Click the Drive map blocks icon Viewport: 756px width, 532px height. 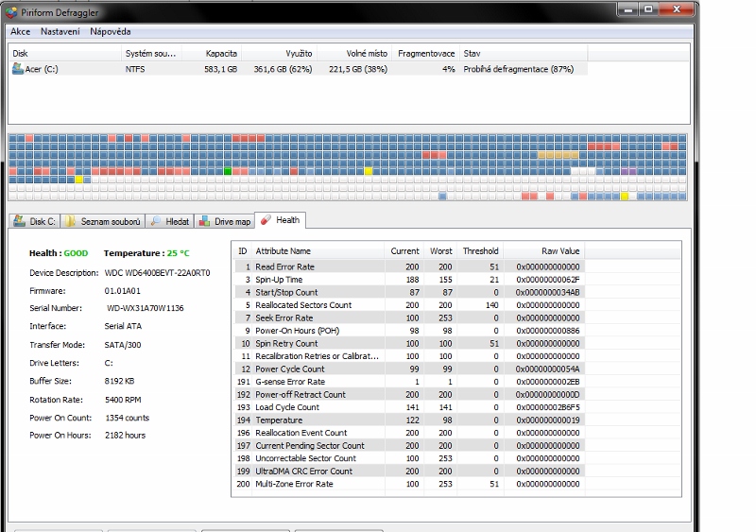(x=205, y=221)
